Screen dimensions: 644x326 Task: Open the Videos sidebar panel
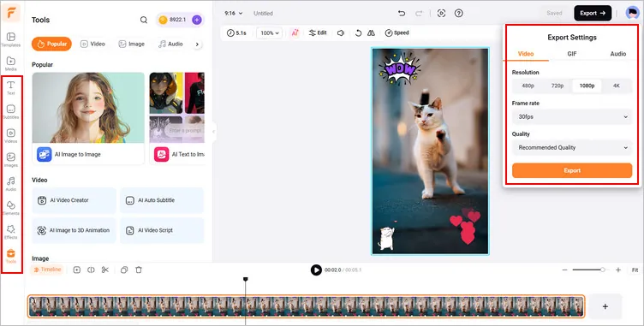click(x=11, y=135)
